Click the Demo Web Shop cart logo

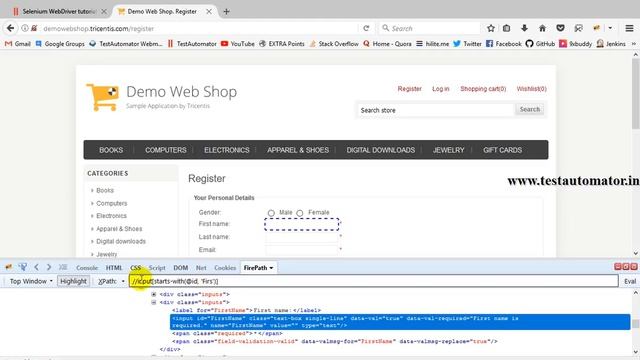102,97
